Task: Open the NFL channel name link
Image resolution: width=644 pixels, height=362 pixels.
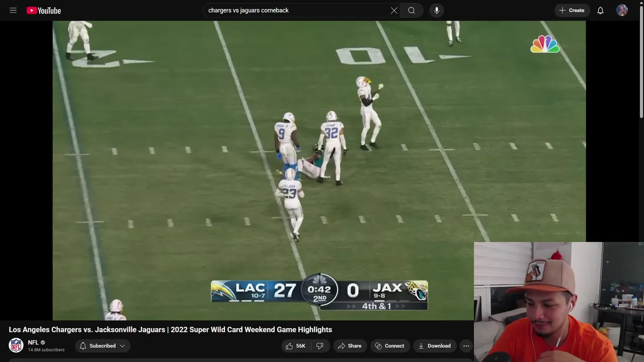Action: coord(33,342)
